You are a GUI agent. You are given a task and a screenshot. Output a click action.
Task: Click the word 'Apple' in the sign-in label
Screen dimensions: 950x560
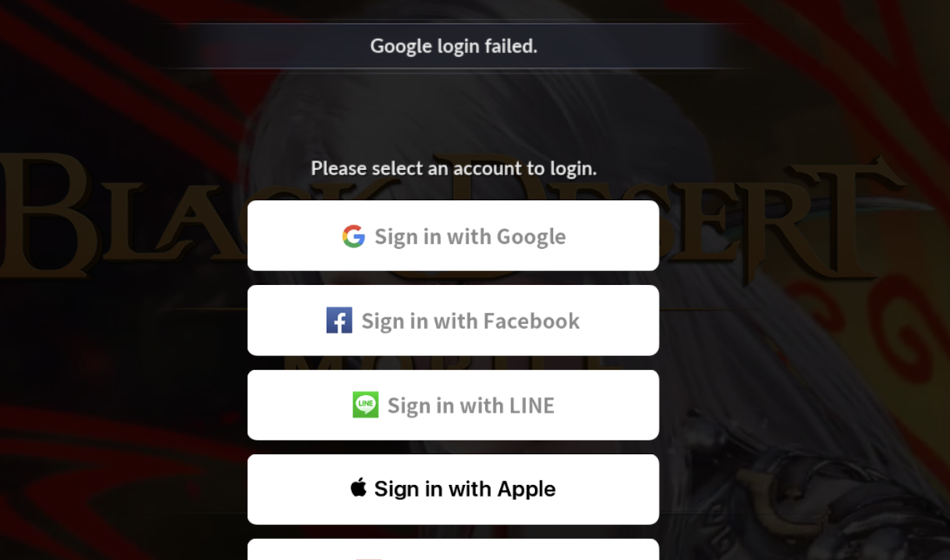pos(526,489)
